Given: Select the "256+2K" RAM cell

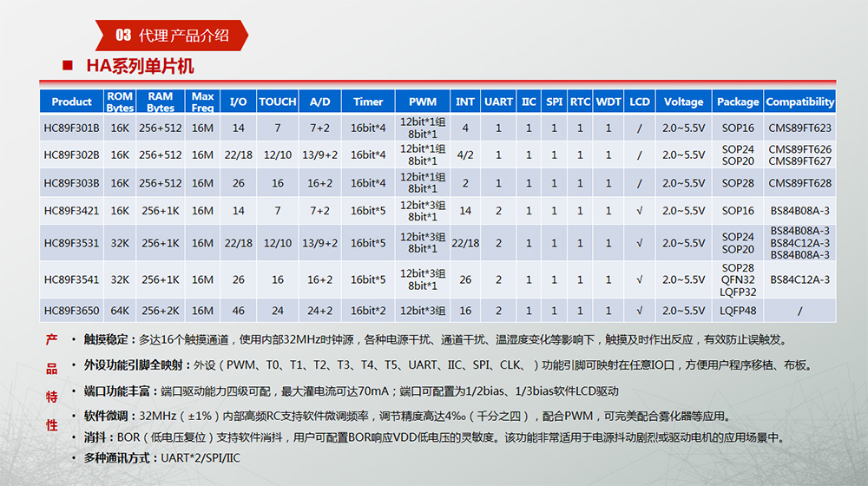Looking at the screenshot, I should click(x=161, y=311).
